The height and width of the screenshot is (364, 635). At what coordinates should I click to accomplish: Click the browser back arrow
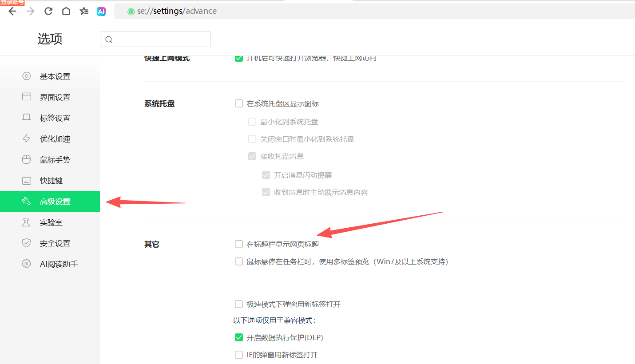tap(12, 11)
